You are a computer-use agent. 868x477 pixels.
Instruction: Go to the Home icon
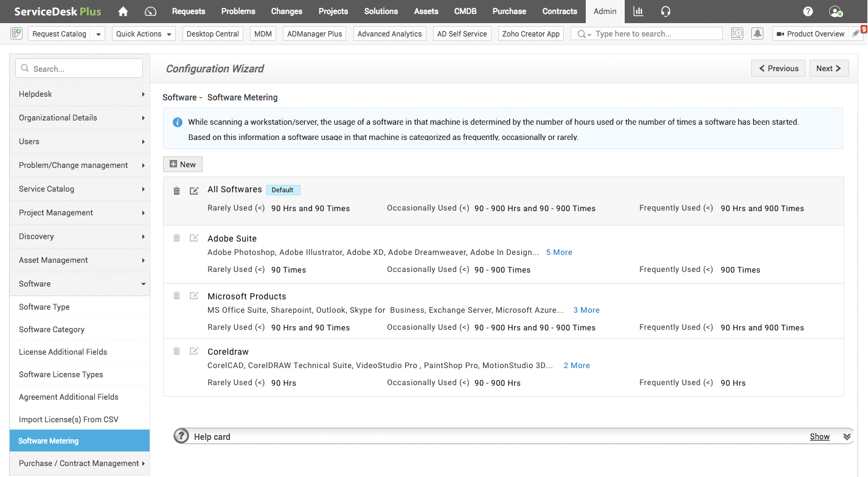pyautogui.click(x=123, y=11)
